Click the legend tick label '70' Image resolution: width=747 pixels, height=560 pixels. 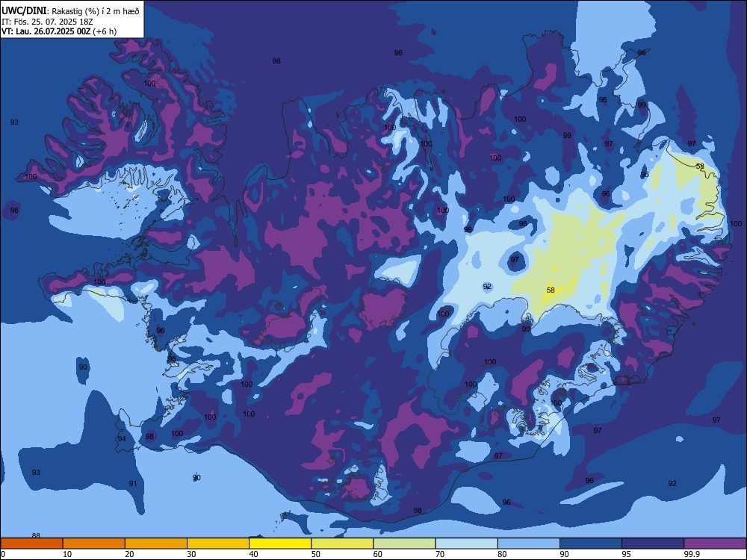440,554
